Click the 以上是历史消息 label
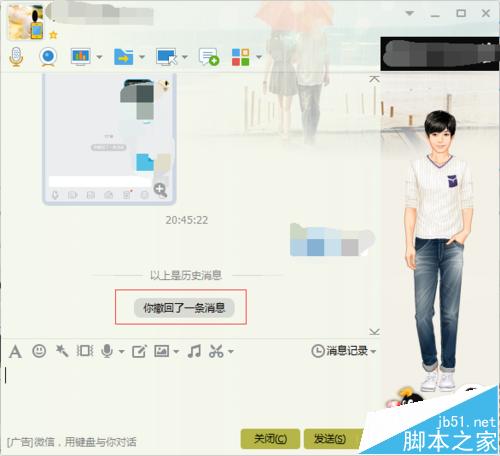500x456 pixels. (x=186, y=275)
